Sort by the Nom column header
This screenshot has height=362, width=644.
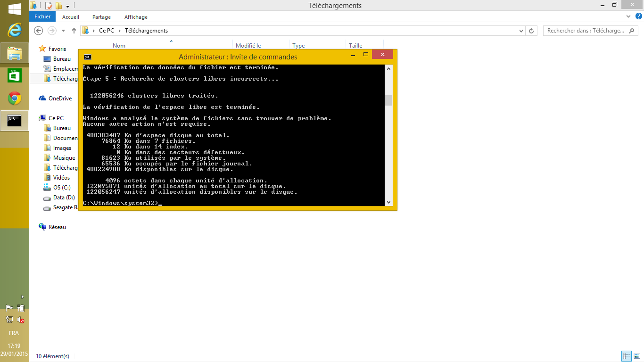119,46
